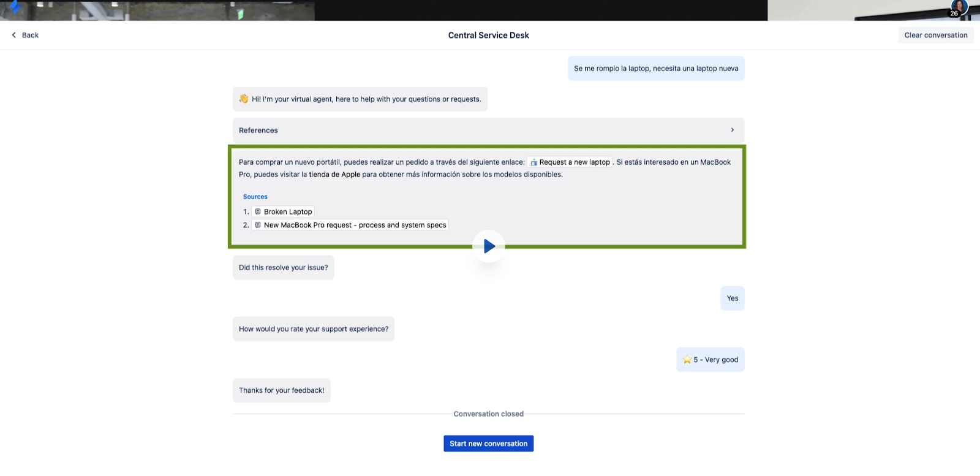Viewport: 980px width, 476px height.
Task: Click the star icon in the 5 rating
Action: 687,360
